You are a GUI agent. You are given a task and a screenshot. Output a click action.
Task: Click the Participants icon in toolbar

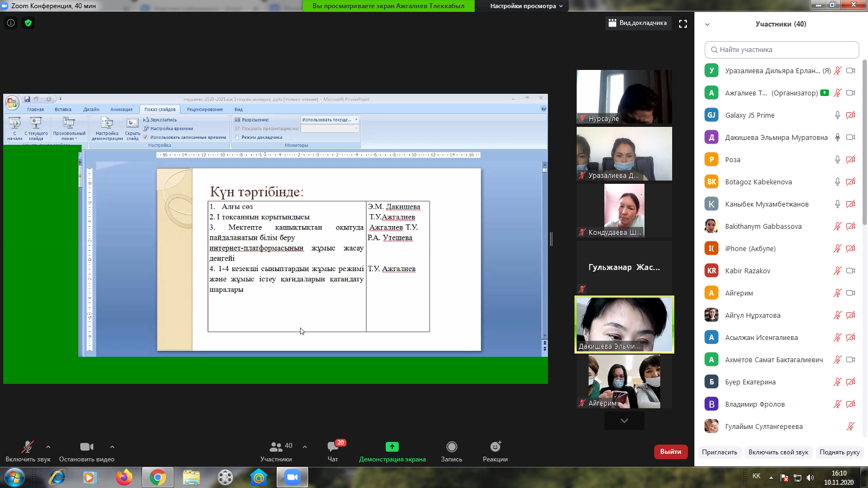coord(276,447)
